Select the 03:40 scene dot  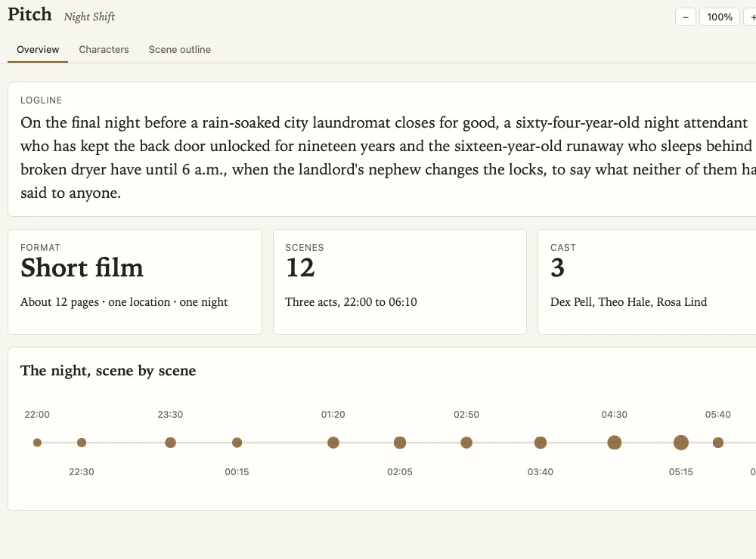coord(541,443)
